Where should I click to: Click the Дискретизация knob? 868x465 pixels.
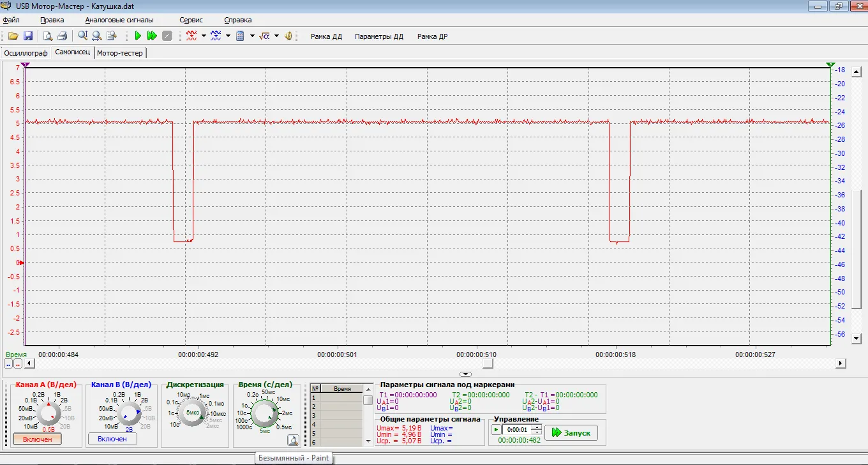pos(193,413)
